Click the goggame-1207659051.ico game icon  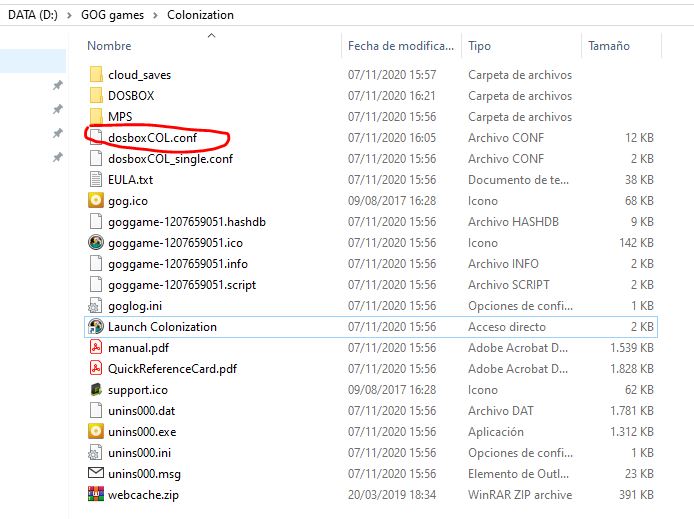pyautogui.click(x=96, y=242)
